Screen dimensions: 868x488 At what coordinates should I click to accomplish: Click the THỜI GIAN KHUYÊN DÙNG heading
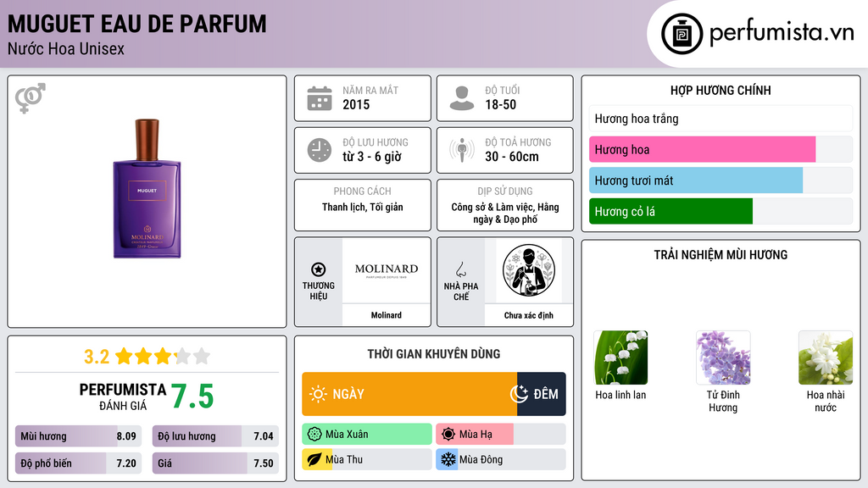tap(434, 354)
